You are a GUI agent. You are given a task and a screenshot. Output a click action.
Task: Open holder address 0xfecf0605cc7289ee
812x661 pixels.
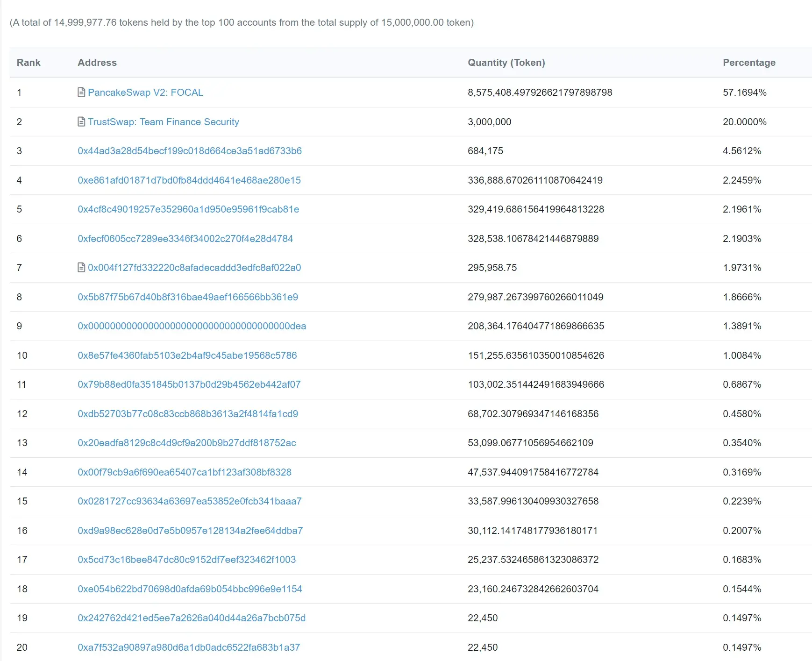(185, 239)
